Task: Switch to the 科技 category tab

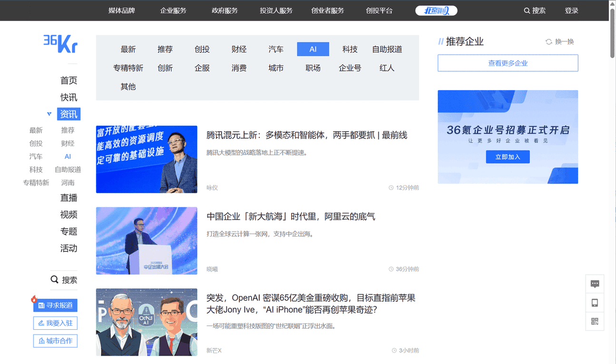Action: pos(350,49)
